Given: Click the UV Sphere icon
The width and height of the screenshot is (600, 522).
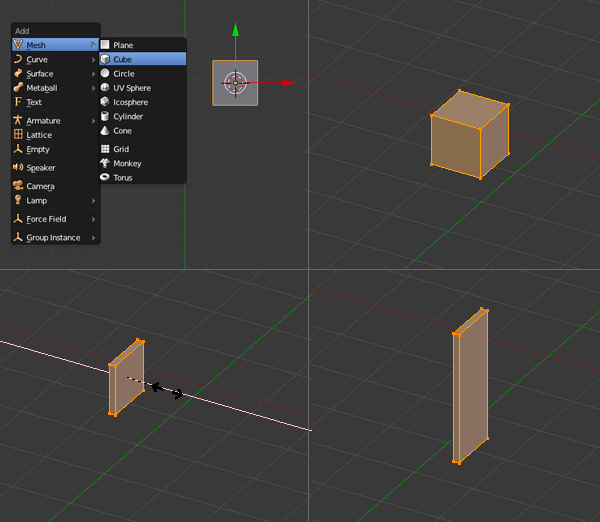Looking at the screenshot, I should (105, 87).
